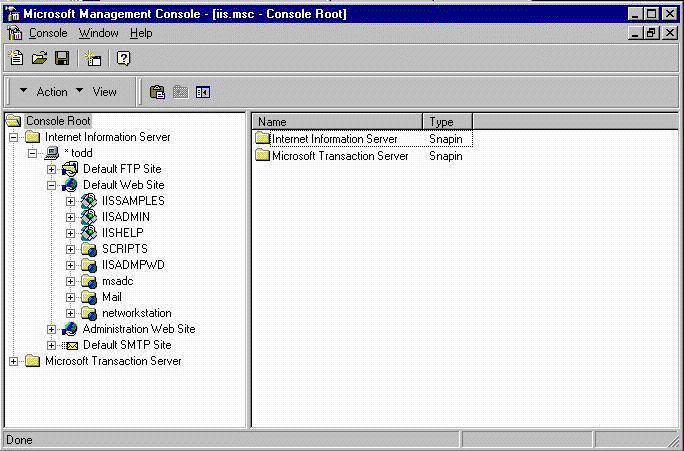Viewport: 684px width, 451px height.
Task: Click the New console toolbar icon
Action: pos(15,59)
